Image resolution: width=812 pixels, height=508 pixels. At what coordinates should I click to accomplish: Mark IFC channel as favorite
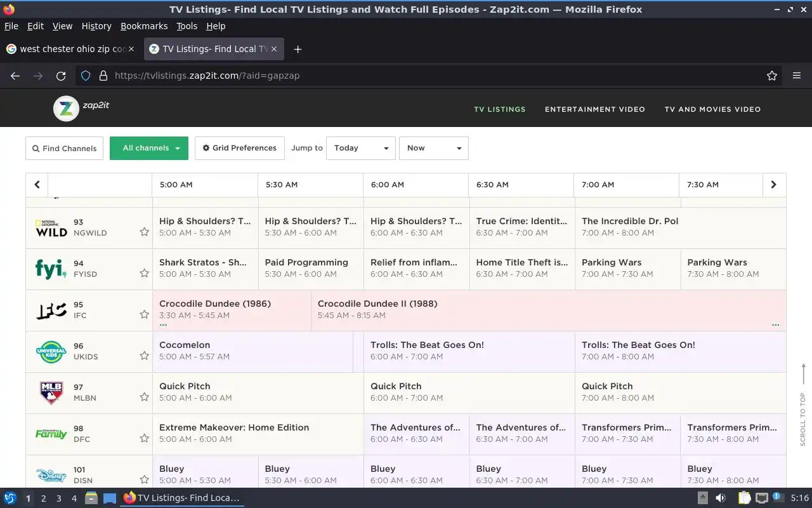coord(144,314)
